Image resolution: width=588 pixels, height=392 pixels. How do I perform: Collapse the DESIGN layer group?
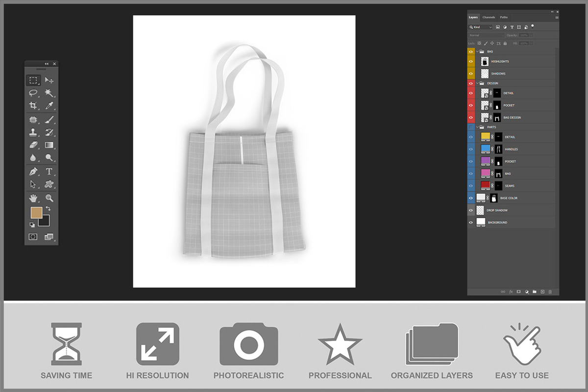coord(477,83)
